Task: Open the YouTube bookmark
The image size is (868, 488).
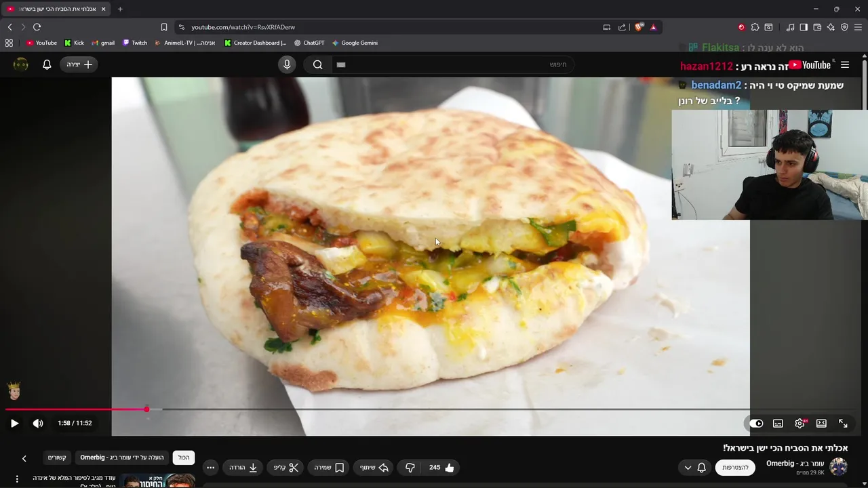Action: coord(41,43)
